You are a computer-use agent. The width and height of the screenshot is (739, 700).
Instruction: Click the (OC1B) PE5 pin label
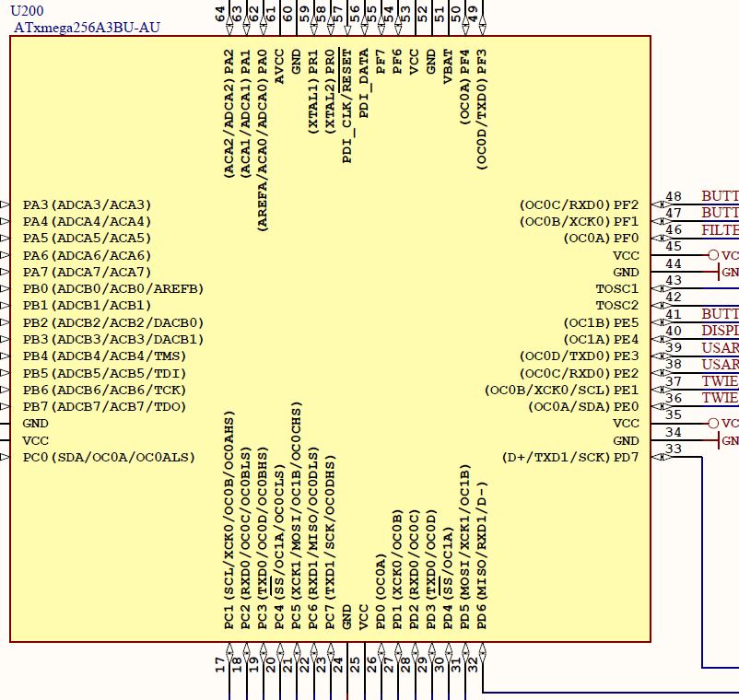pos(601,322)
